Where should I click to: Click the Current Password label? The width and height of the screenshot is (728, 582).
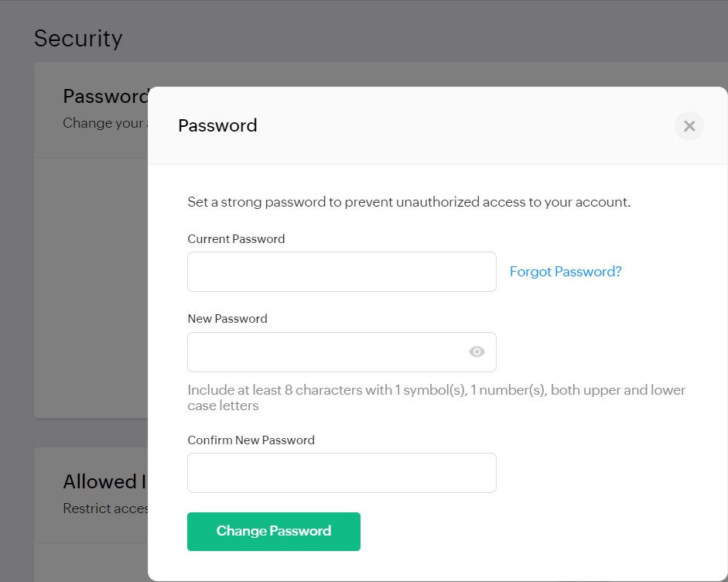coord(236,238)
